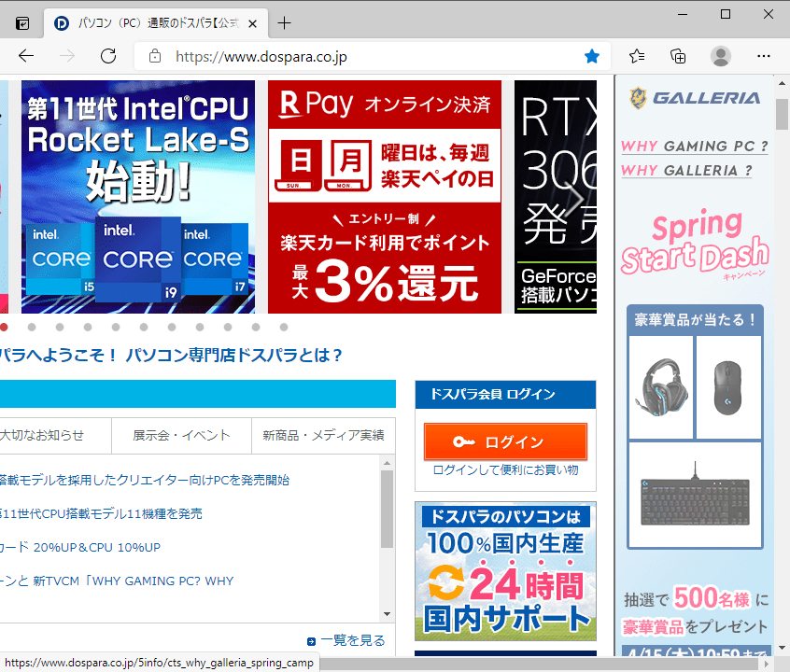Viewport: 790px width, 672px height.
Task: Open WHY GALLERIA ? link
Action: coord(686,171)
